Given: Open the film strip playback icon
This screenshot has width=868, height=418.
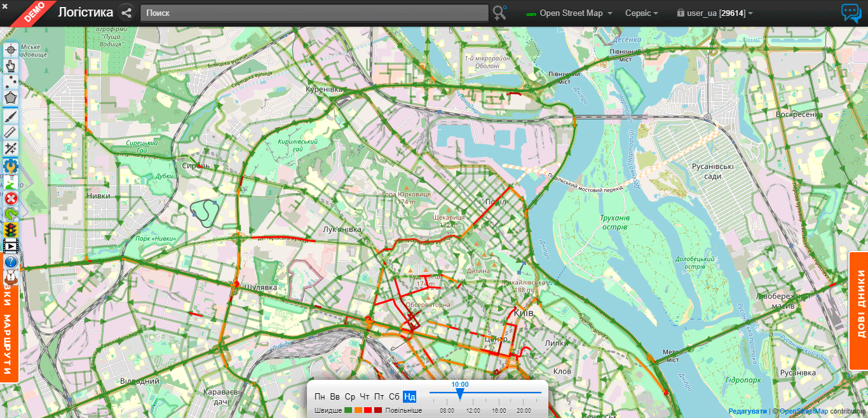Looking at the screenshot, I should click(x=11, y=246).
